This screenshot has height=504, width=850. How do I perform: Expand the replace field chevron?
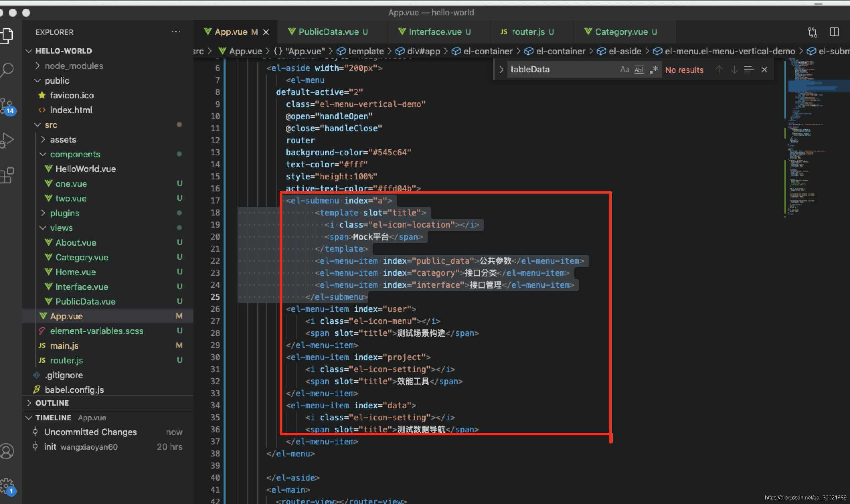pyautogui.click(x=501, y=70)
